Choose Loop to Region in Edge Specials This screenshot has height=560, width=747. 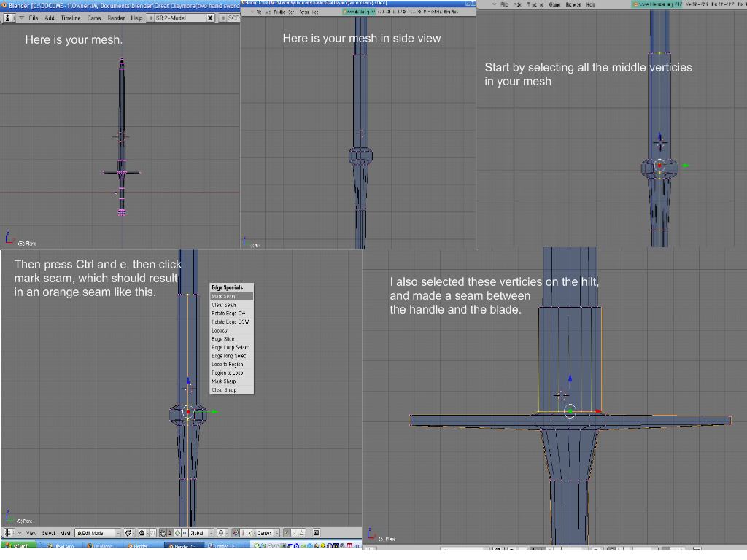(231, 365)
